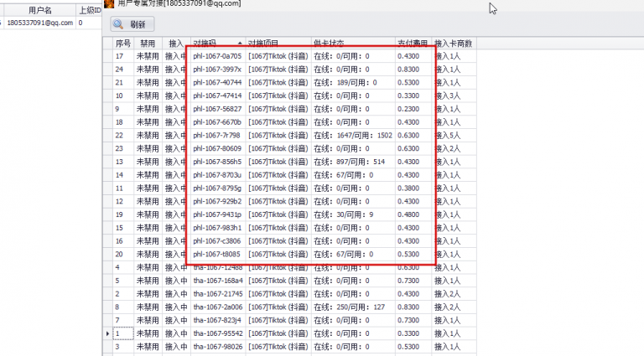Sort by the 序号 column header

pos(123,44)
